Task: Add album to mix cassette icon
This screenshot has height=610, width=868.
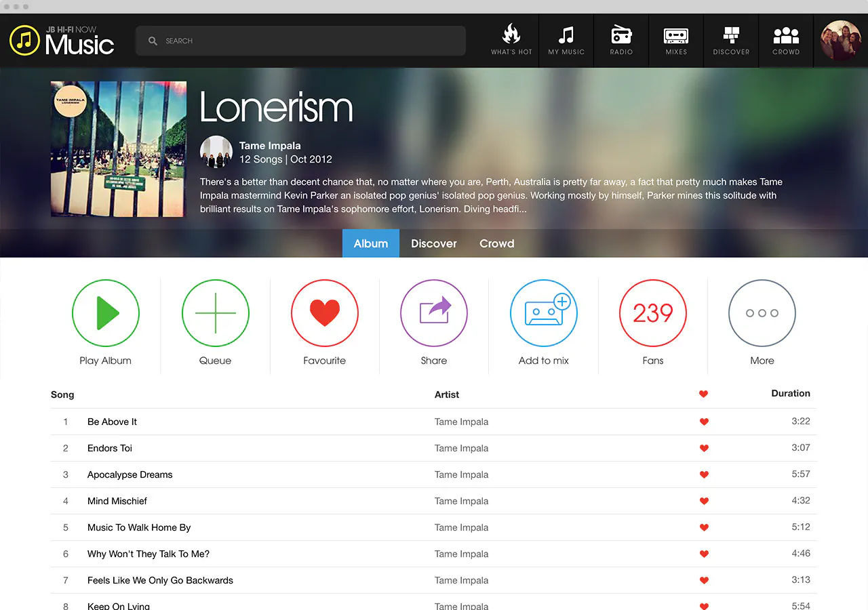Action: [544, 313]
